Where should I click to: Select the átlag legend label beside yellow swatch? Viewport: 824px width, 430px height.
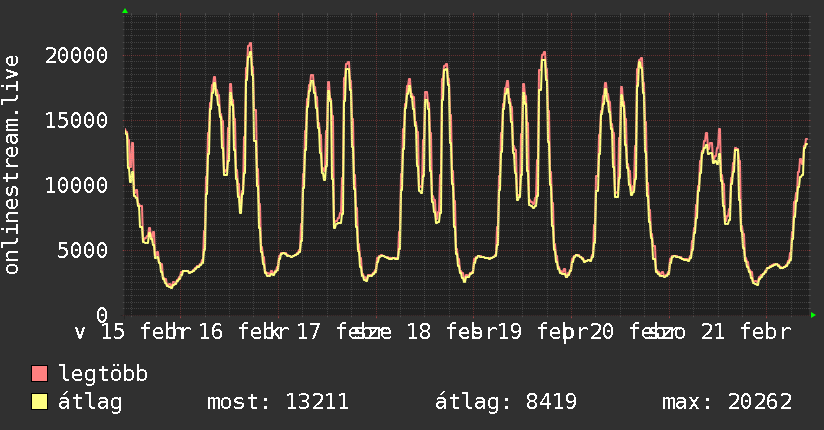(90, 402)
